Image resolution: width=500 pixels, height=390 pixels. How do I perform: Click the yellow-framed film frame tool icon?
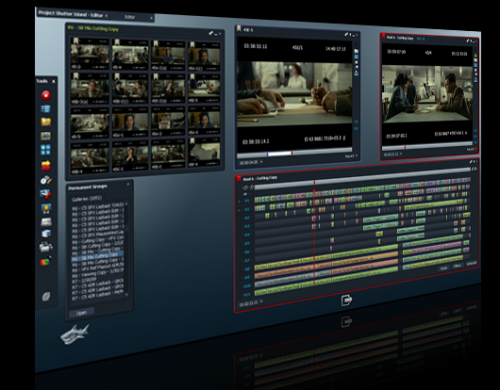(46, 136)
